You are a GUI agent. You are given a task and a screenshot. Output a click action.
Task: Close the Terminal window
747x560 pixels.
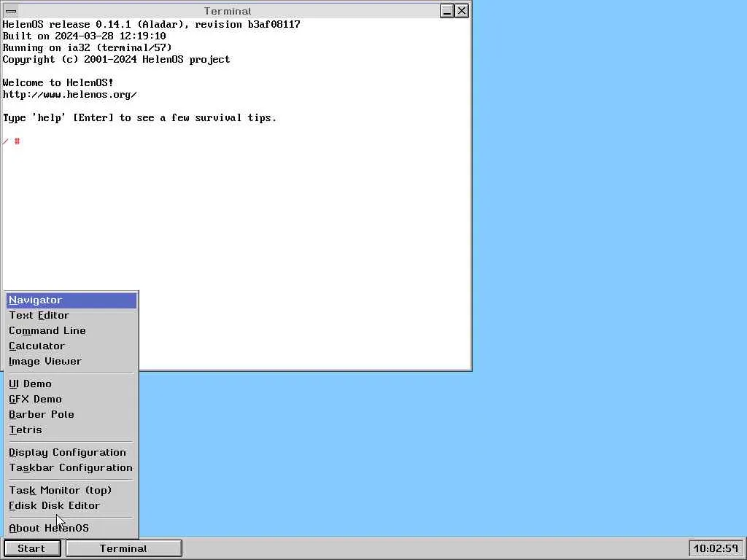(462, 11)
